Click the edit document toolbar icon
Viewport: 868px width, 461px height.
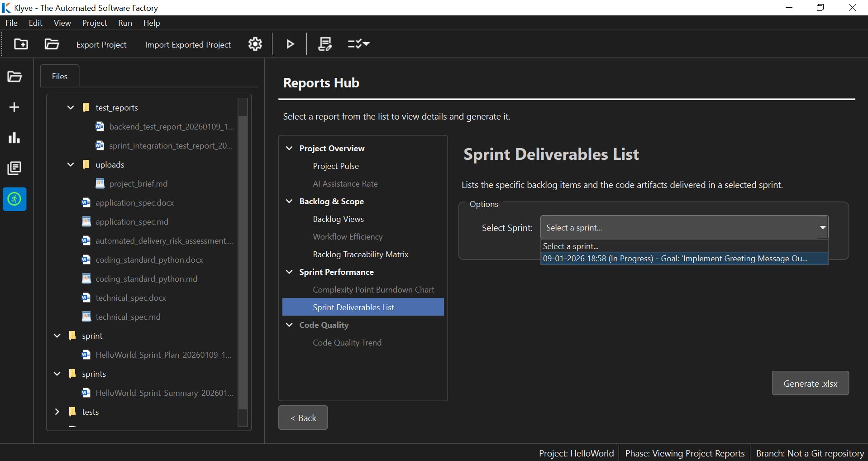(325, 44)
